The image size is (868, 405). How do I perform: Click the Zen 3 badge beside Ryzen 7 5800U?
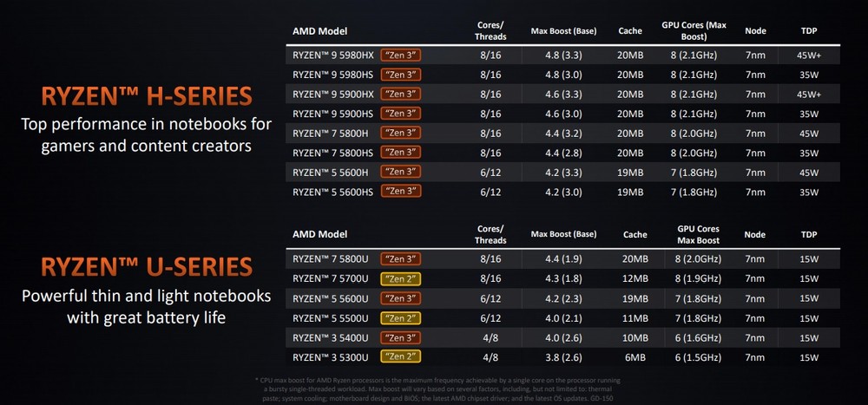pos(401,258)
